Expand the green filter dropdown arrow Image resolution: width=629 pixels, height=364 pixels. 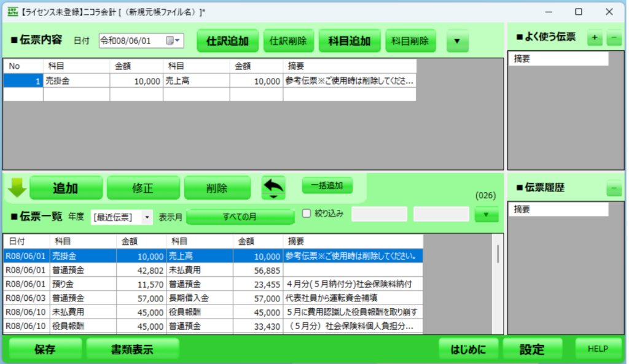[486, 215]
